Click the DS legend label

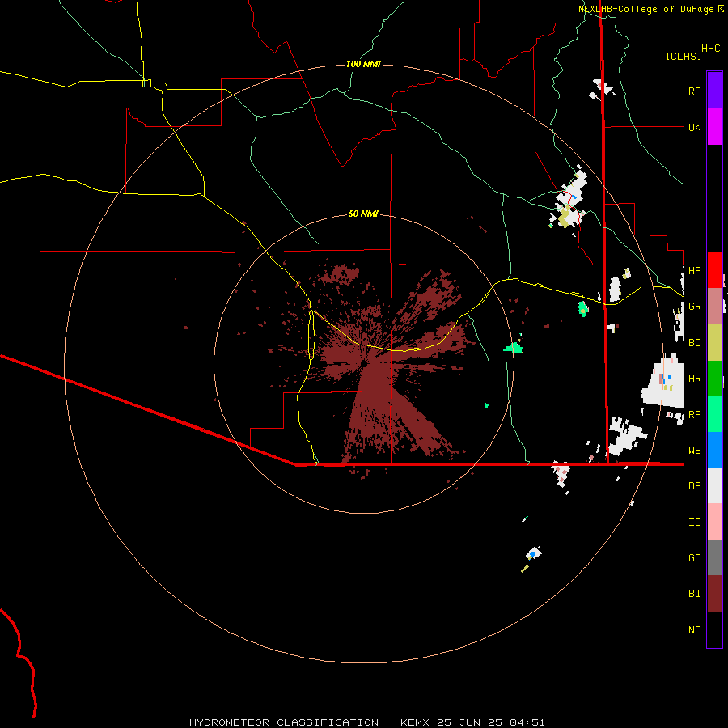tap(694, 486)
